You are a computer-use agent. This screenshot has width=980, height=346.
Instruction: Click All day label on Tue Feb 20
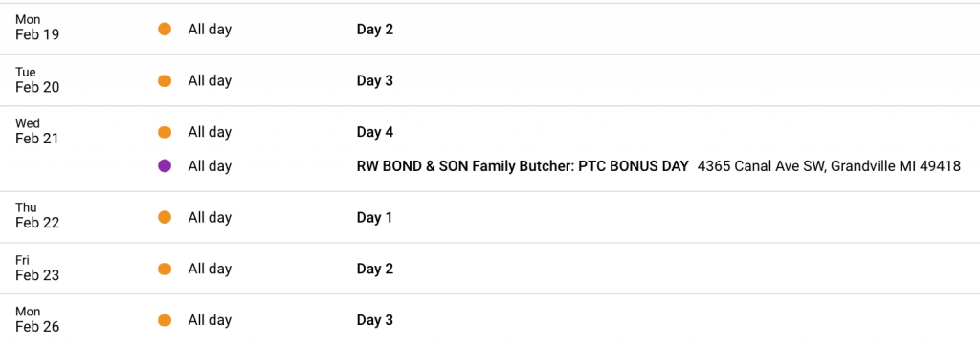[210, 80]
